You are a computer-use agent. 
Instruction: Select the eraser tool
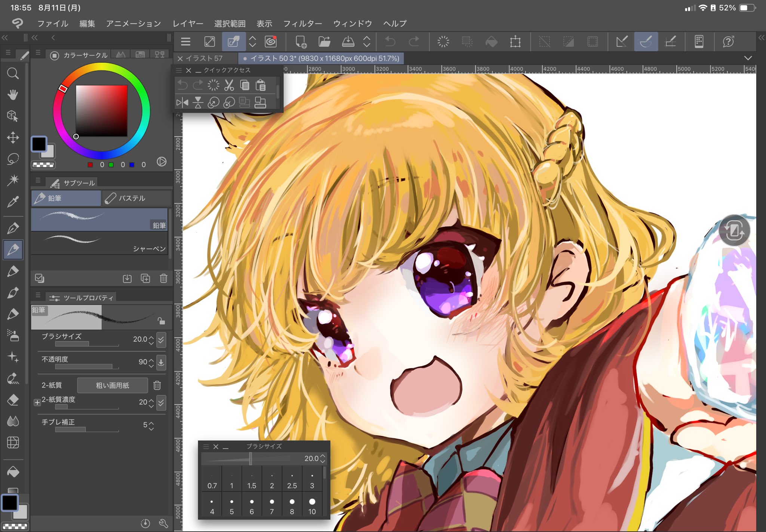pyautogui.click(x=13, y=400)
